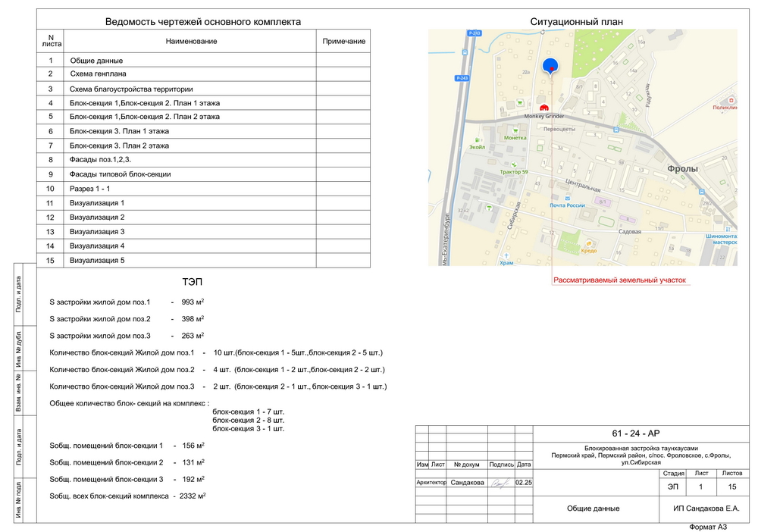Select the 'Общие данные' row in the drawing list
This screenshot has width=758, height=532.
(203, 61)
